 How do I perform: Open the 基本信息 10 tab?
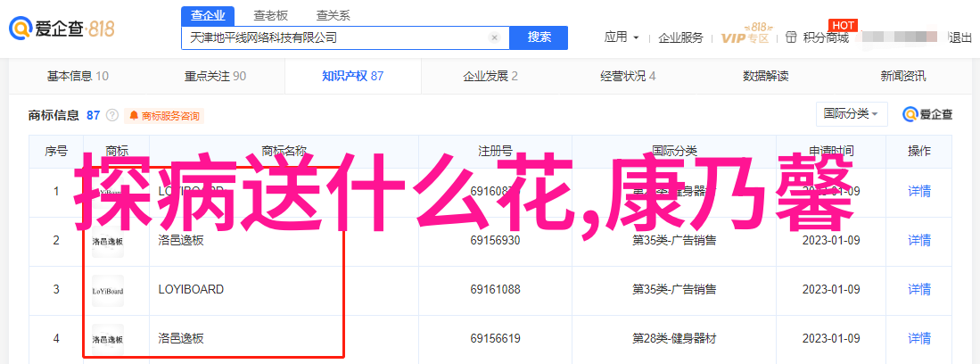78,77
